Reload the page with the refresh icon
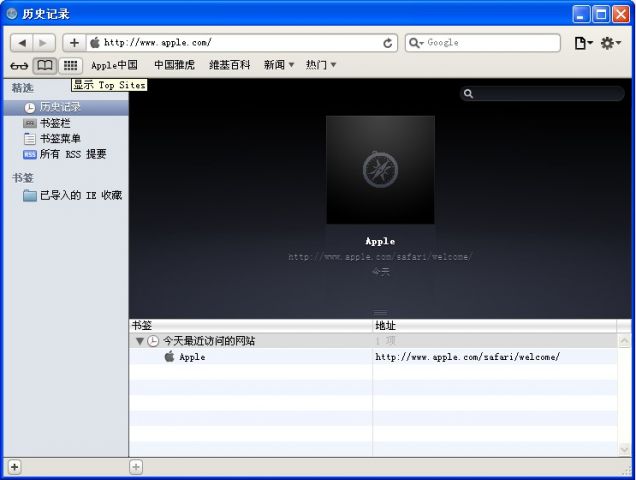 pyautogui.click(x=388, y=43)
